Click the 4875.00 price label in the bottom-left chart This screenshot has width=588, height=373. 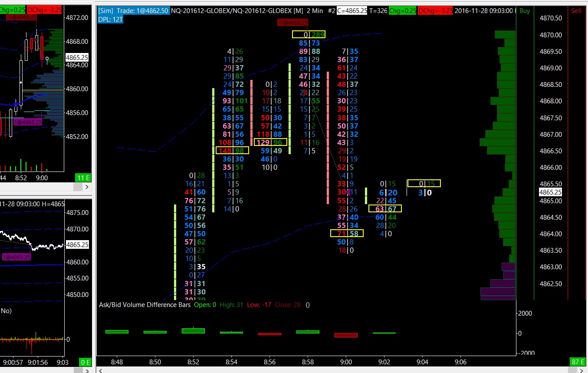77,213
